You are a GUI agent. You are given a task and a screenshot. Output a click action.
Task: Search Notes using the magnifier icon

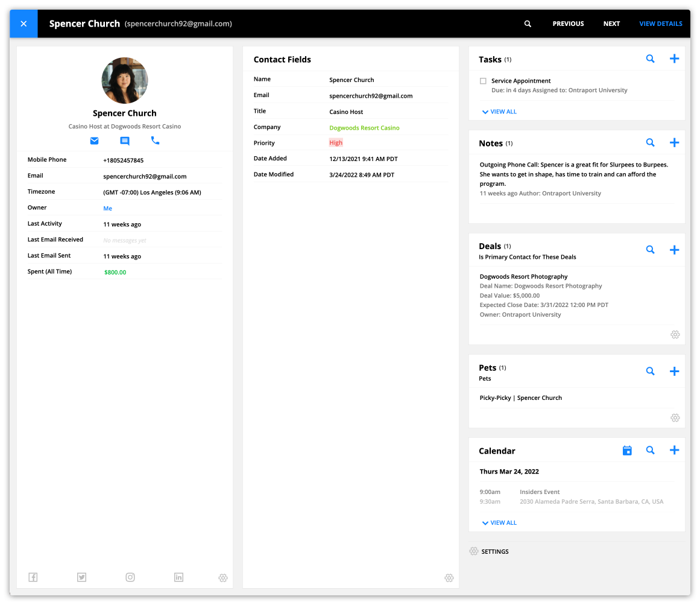point(650,142)
